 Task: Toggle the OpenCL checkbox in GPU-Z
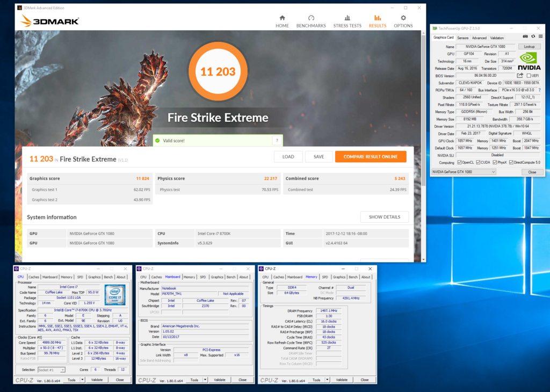click(460, 162)
